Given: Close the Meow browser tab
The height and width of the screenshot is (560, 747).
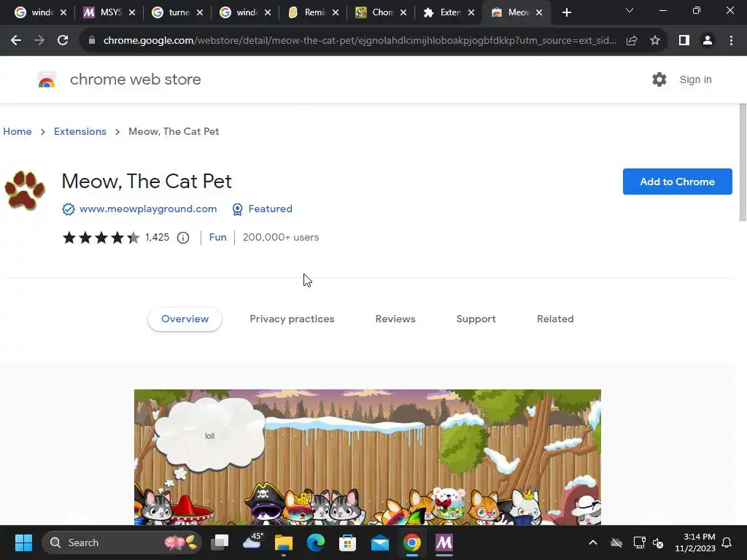Looking at the screenshot, I should [x=539, y=12].
